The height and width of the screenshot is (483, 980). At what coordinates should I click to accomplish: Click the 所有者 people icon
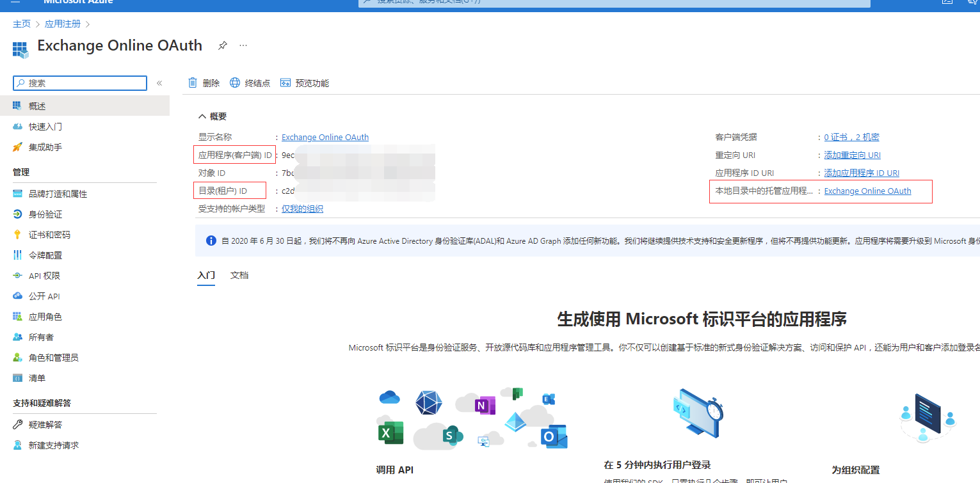pyautogui.click(x=17, y=337)
